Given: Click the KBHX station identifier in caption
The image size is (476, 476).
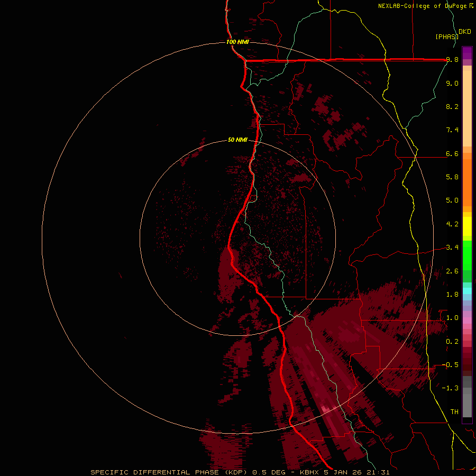Looking at the screenshot, I should 309,472.
